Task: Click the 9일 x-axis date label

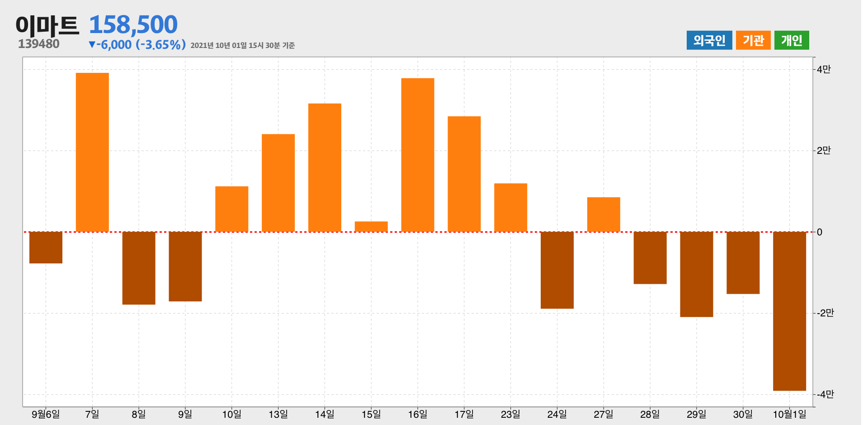Action: [x=185, y=414]
